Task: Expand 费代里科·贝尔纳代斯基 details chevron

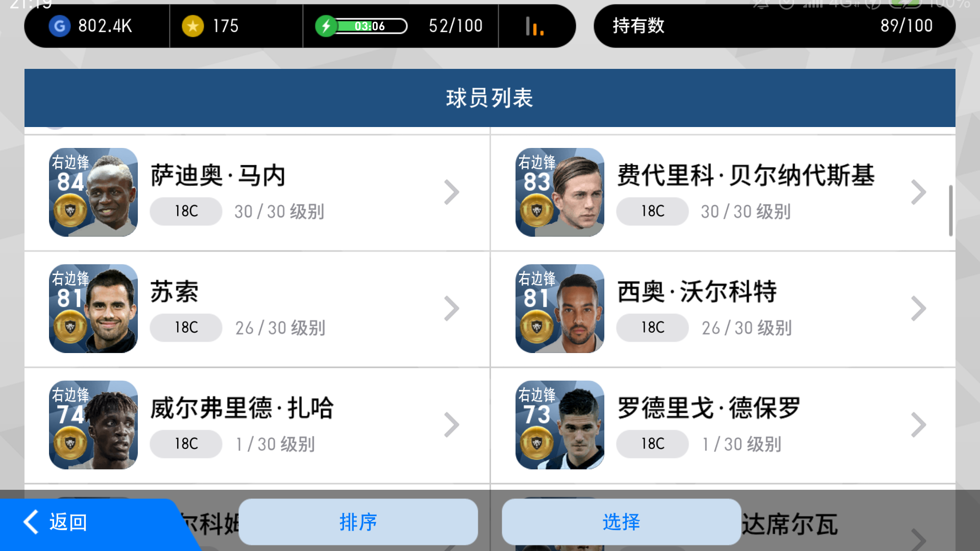Action: point(918,192)
